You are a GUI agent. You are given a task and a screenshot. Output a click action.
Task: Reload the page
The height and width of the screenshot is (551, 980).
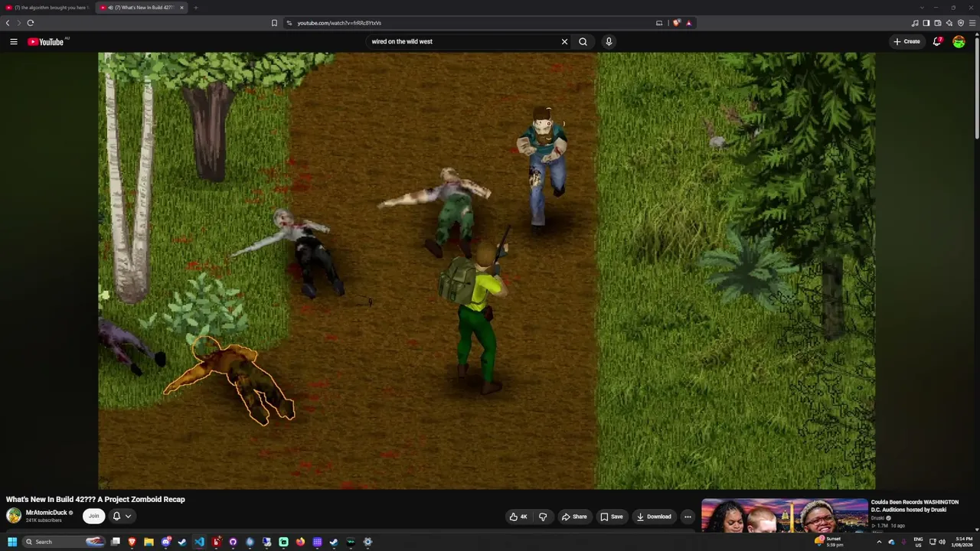click(x=31, y=23)
